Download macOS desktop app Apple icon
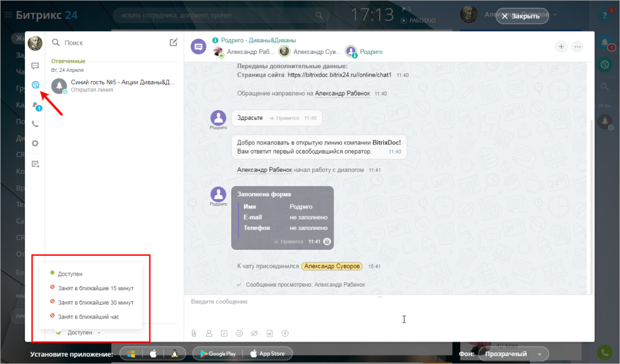Screen dimensions: 620x364 153,354
